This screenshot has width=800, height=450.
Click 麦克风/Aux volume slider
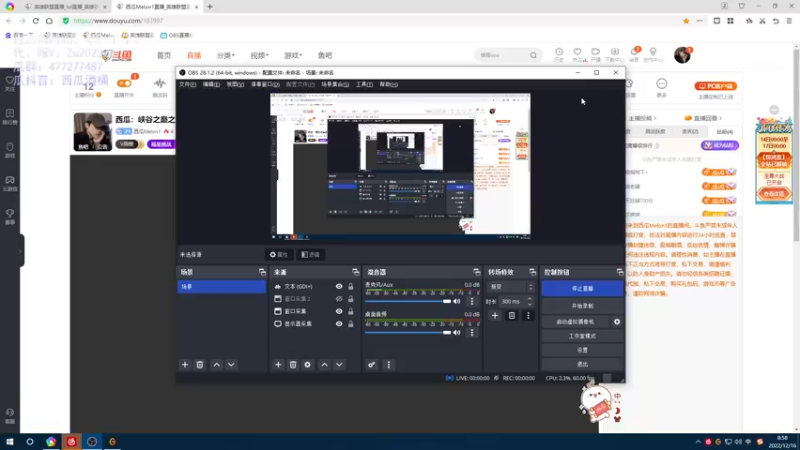click(x=408, y=302)
